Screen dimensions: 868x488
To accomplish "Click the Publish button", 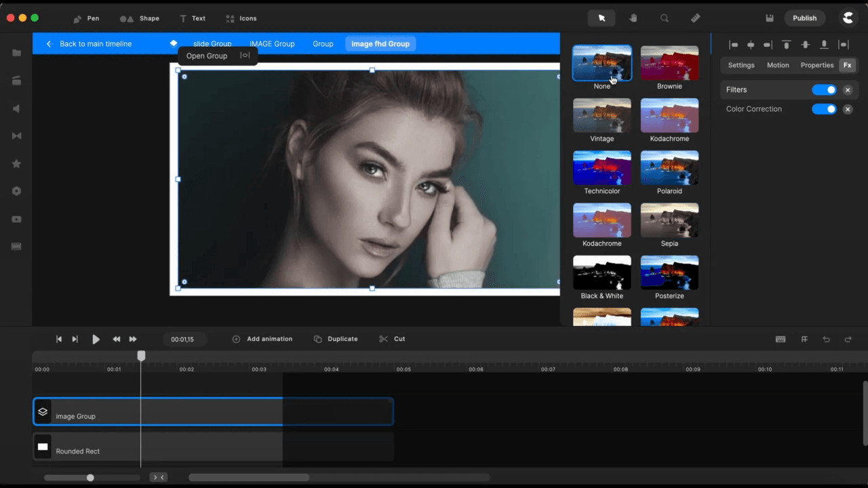I will pos(804,18).
